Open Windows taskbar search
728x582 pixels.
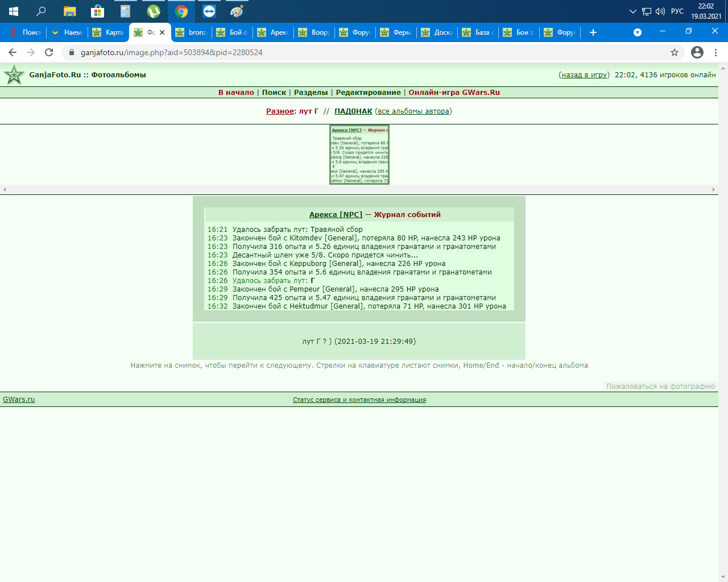click(x=41, y=11)
